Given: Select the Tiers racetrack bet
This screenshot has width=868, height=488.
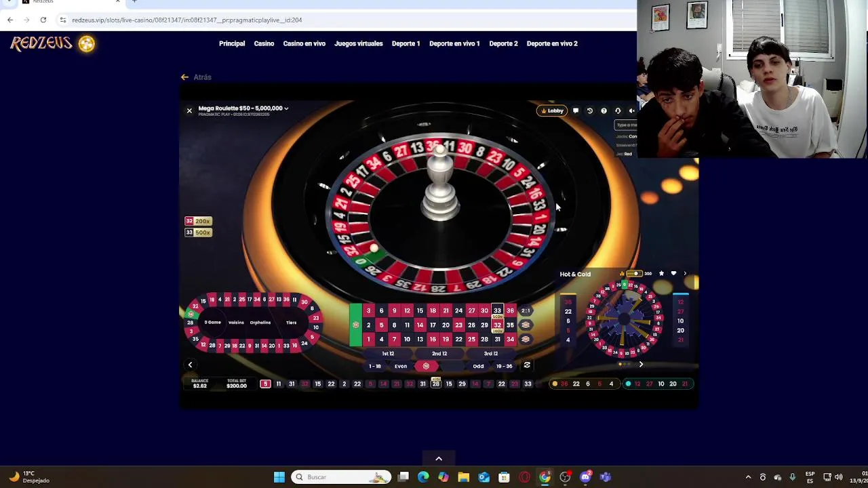Looking at the screenshot, I should (x=291, y=323).
